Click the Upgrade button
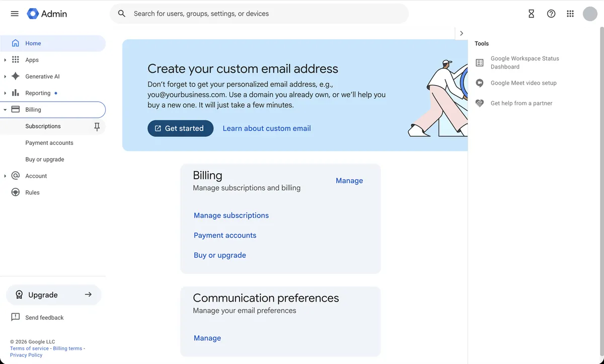 [x=53, y=295]
